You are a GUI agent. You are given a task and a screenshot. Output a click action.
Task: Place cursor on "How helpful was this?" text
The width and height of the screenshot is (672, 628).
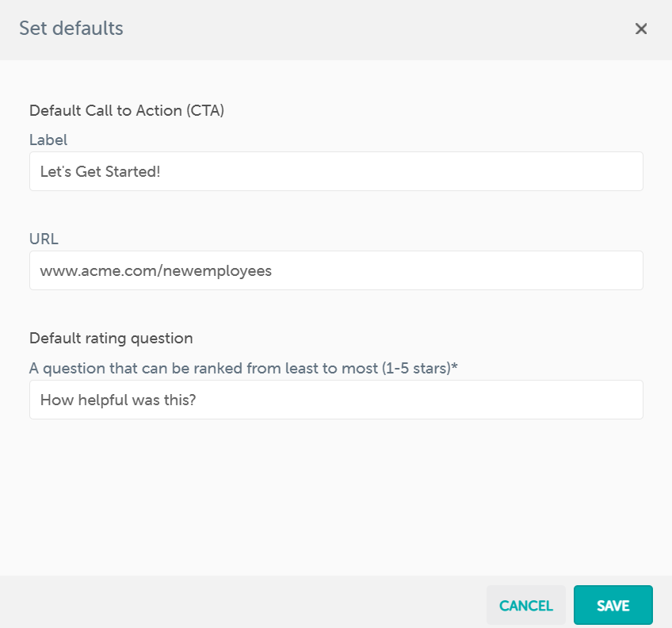(117, 400)
